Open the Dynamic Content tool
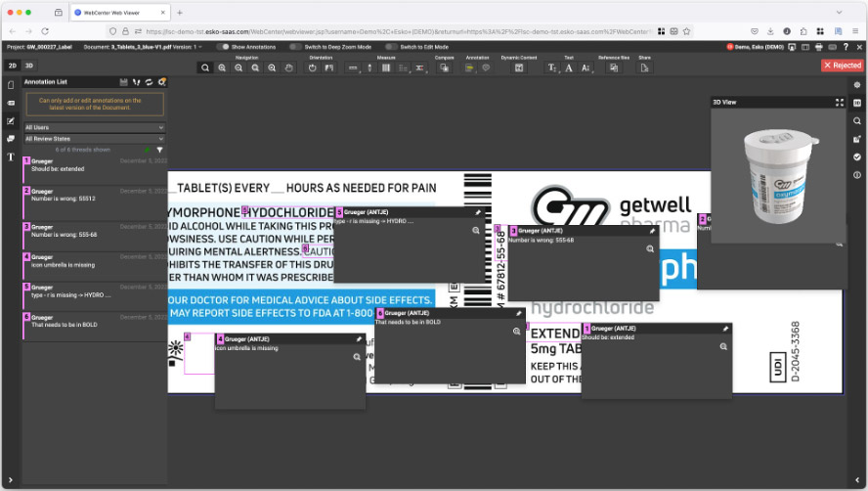Screen dimensions: 868x491 519,68
